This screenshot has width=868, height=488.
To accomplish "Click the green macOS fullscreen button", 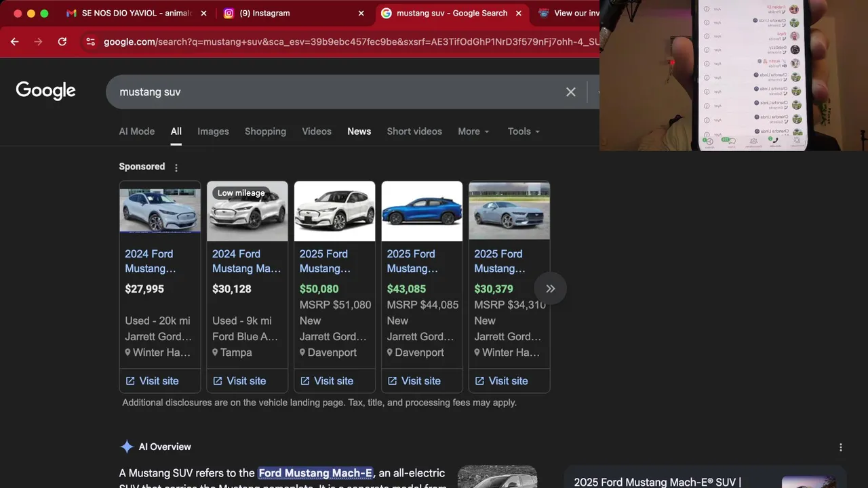I will pos(45,14).
